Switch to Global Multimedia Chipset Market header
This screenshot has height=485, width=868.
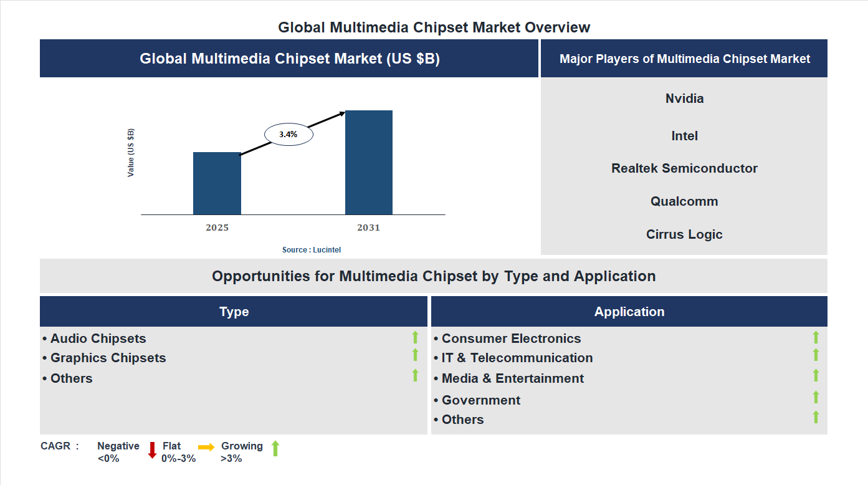click(x=289, y=58)
